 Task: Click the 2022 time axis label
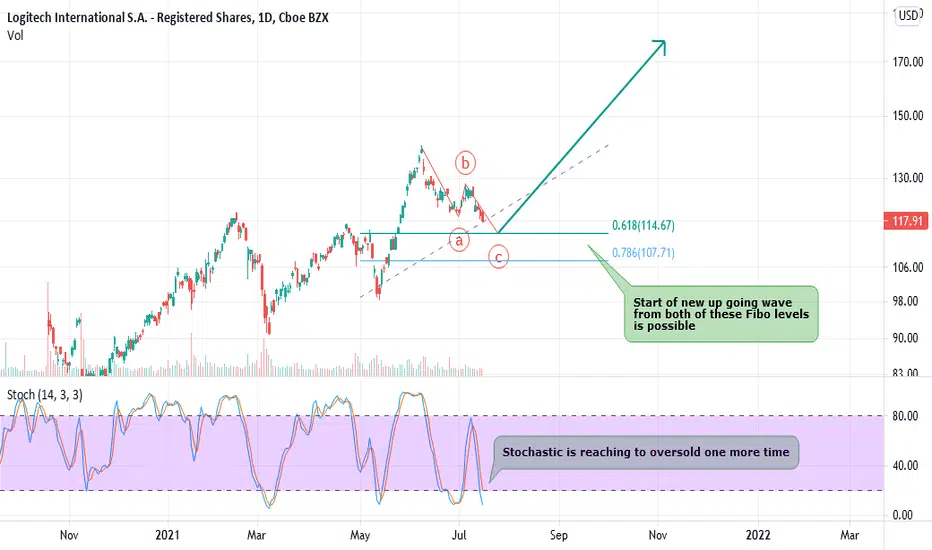tap(758, 535)
